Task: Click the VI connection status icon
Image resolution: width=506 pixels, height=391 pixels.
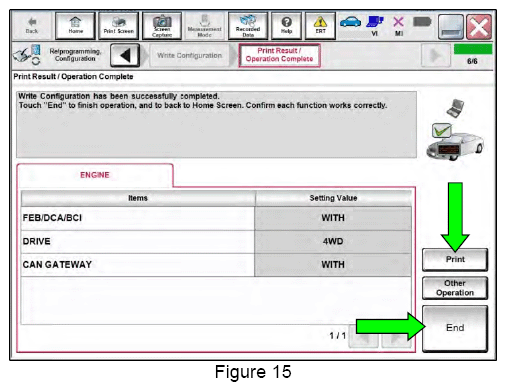Action: (375, 25)
